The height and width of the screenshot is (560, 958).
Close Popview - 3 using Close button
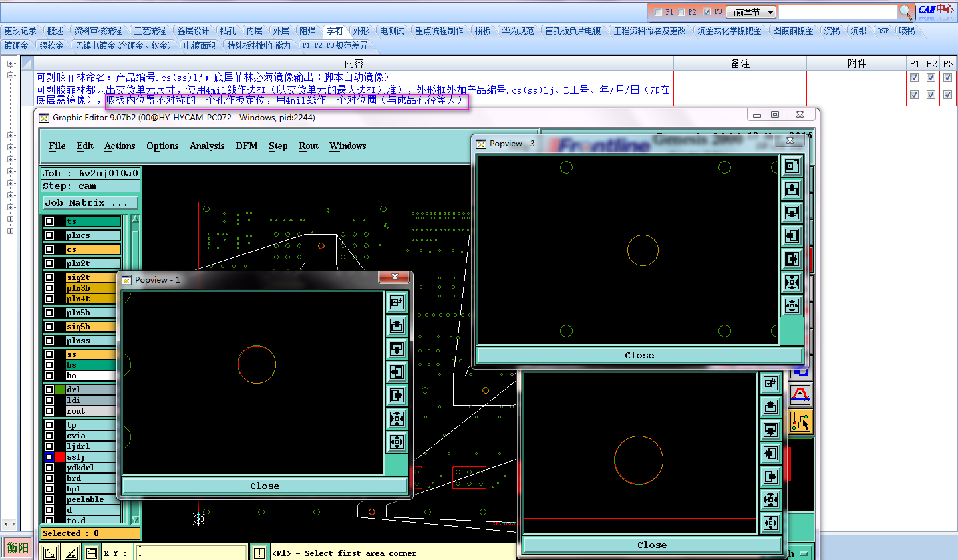pyautogui.click(x=639, y=355)
